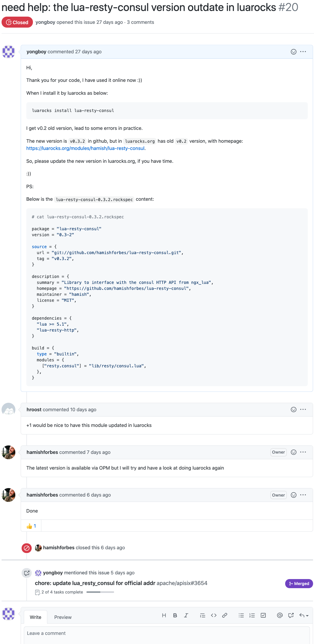The image size is (314, 644).
Task: Open referenced pull request apache/apisix#3654
Action: click(x=121, y=583)
